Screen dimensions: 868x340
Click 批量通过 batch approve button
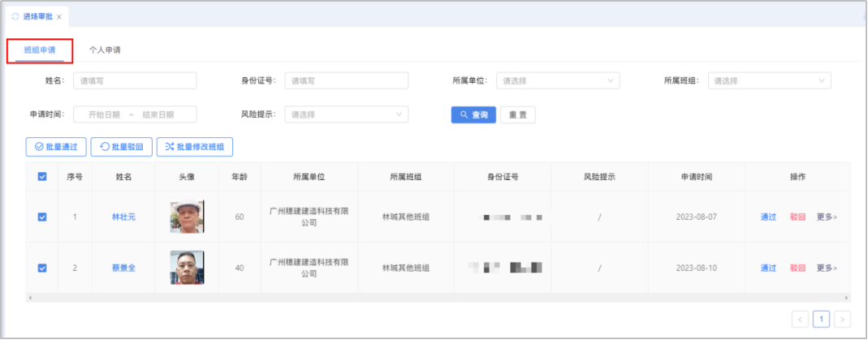pyautogui.click(x=56, y=147)
